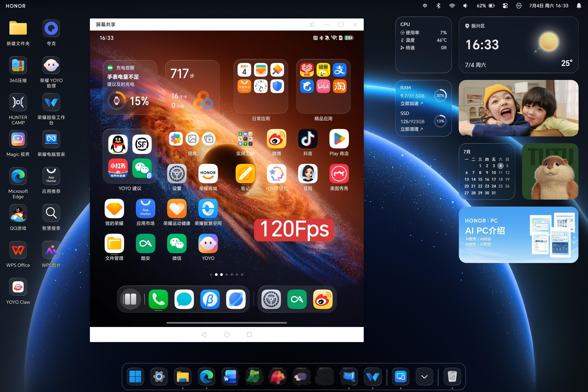Image resolution: width=588 pixels, height=392 pixels.
Task: Open control center toggle icon
Action: click(x=505, y=6)
